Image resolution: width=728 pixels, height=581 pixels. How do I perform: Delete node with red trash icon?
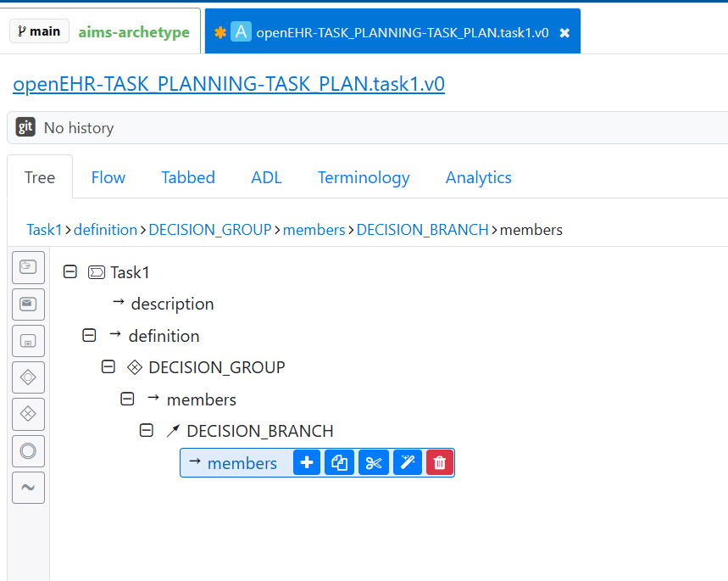(x=440, y=463)
